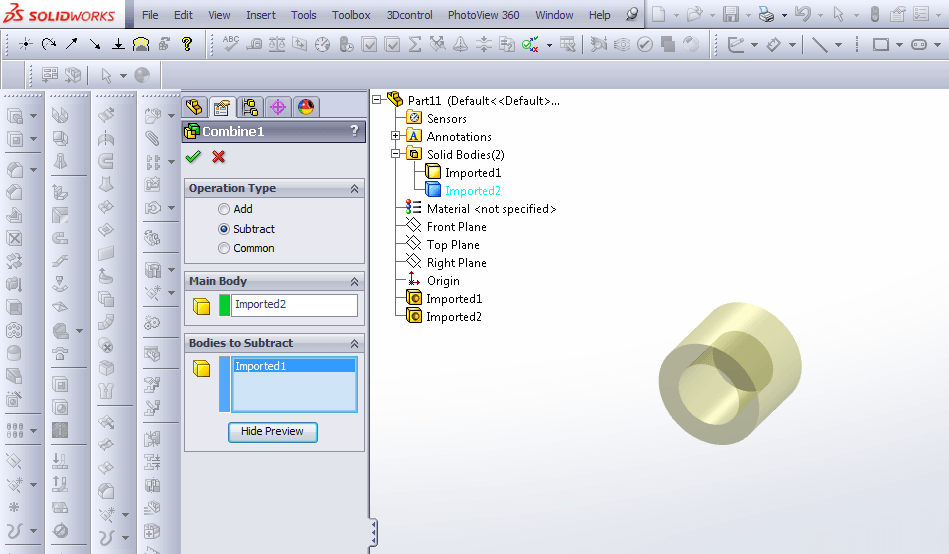Select the Front Plane

(456, 227)
